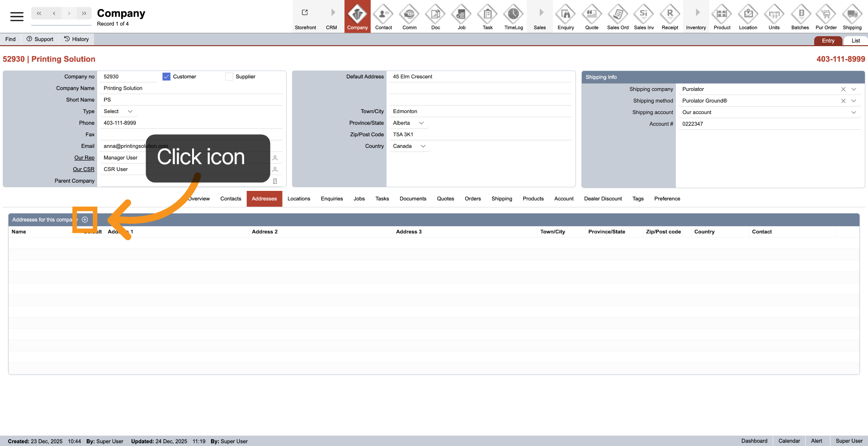The image size is (868, 446).
Task: Check the Supplier checkbox
Action: click(x=229, y=77)
